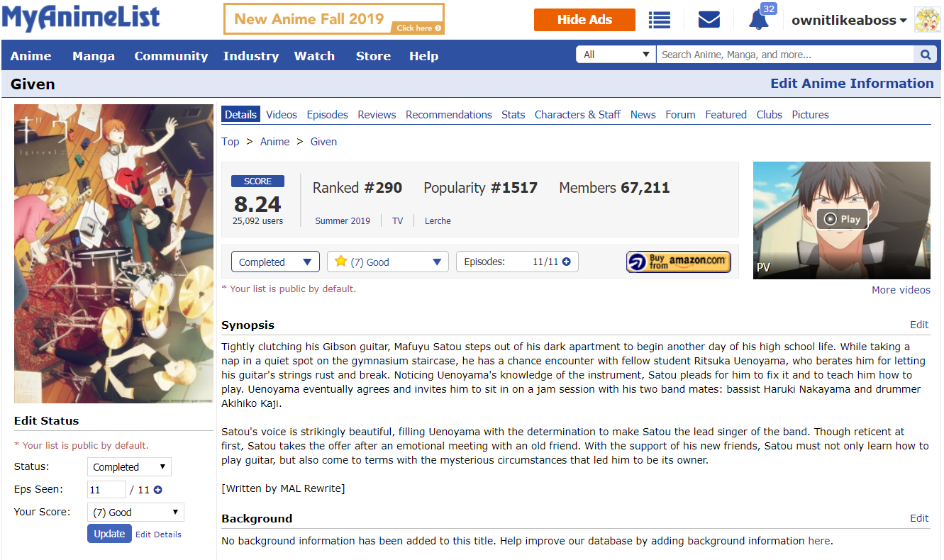Click the Members 67,211 text
The image size is (944, 560).
point(614,188)
